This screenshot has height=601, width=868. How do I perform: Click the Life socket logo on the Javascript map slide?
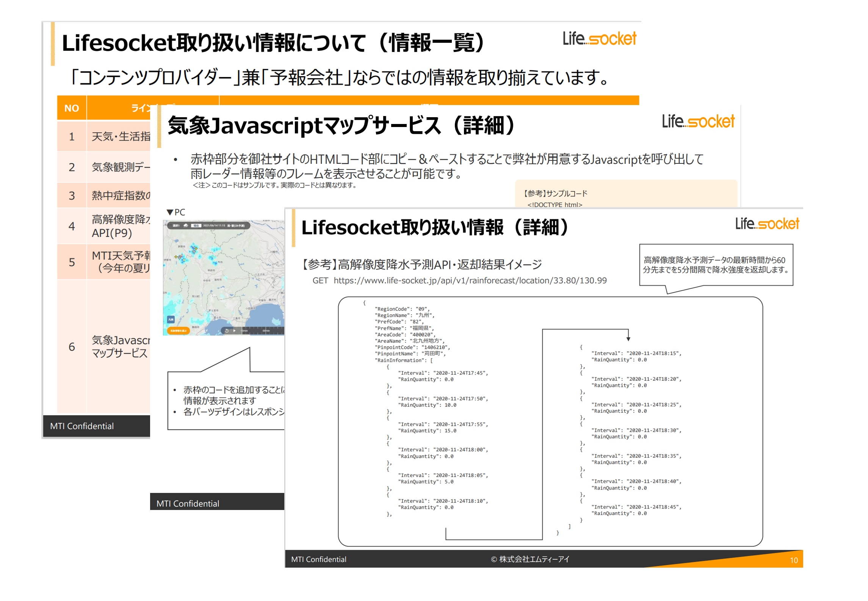(x=698, y=121)
